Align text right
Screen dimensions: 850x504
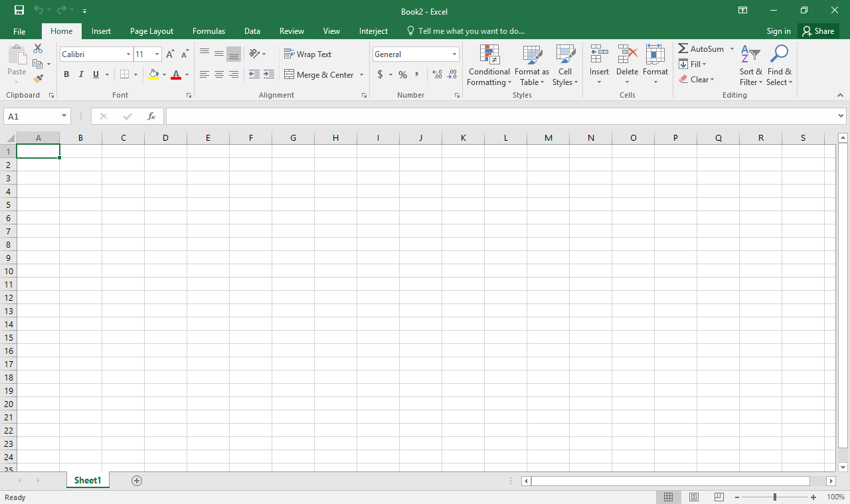[x=234, y=74]
